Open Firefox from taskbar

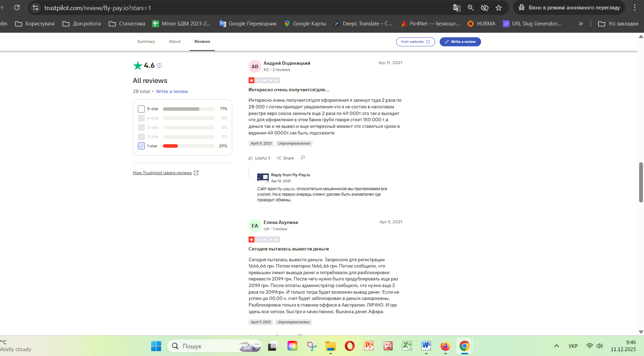[445, 346]
